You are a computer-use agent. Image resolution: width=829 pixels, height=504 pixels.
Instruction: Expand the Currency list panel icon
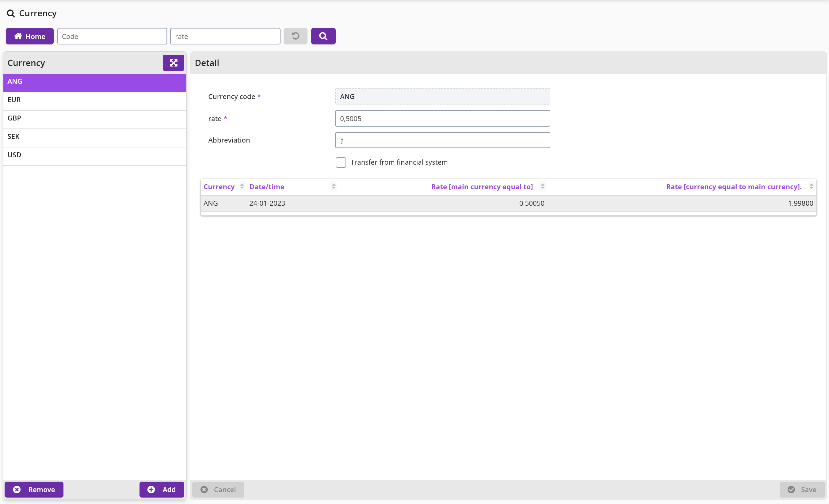pos(173,63)
